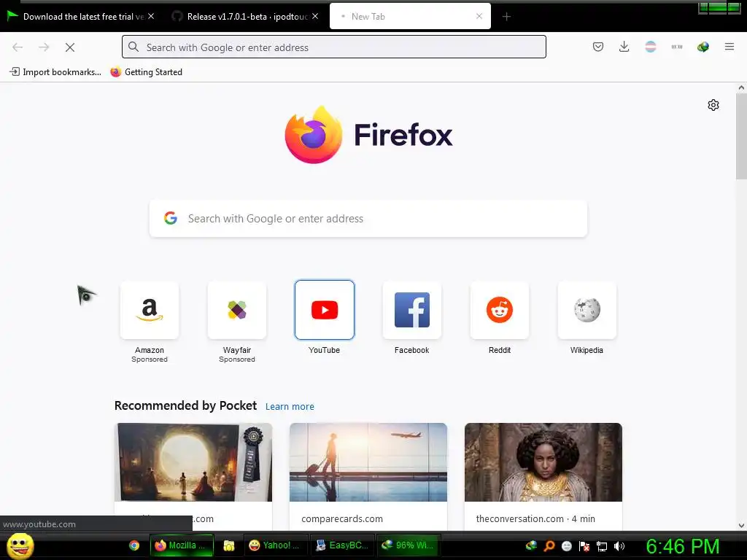Screen dimensions: 747x560
Task: Open a new tab with the plus button
Action: click(506, 17)
